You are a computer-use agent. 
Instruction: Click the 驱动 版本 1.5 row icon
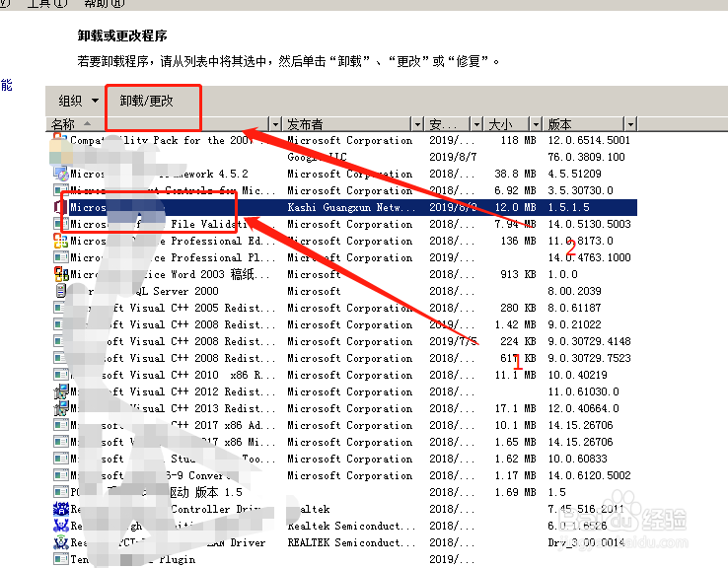[x=61, y=492]
